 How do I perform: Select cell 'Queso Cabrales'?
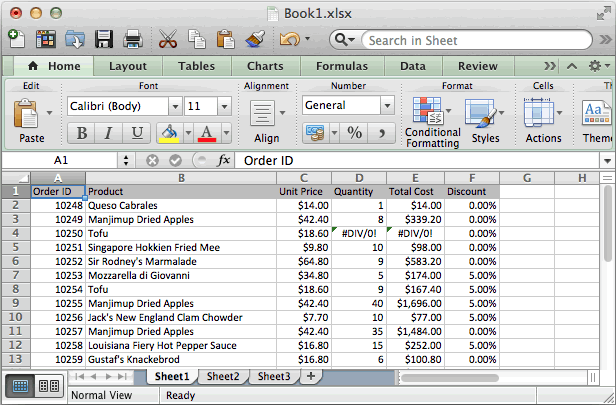(181, 205)
